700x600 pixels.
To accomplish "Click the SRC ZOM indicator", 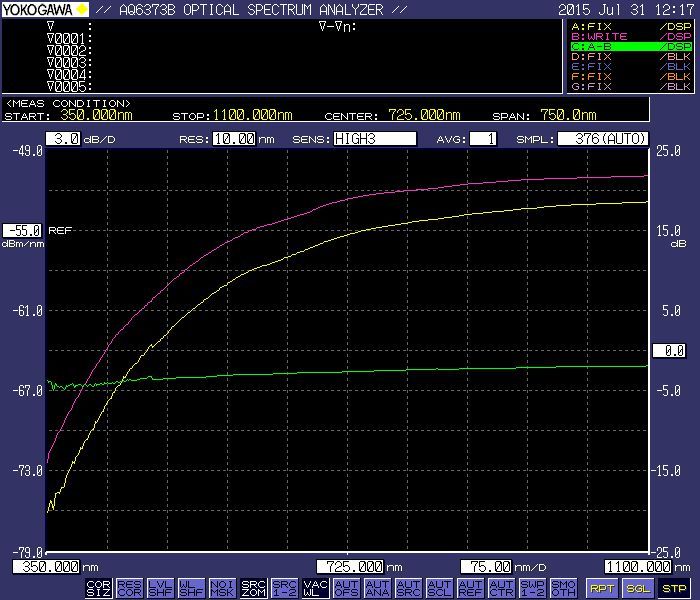I will (253, 588).
